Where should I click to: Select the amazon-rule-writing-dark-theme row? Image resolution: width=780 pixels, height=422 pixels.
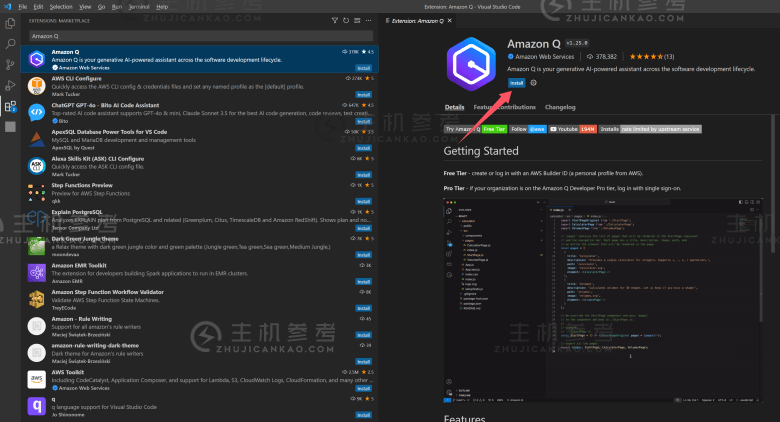point(199,353)
